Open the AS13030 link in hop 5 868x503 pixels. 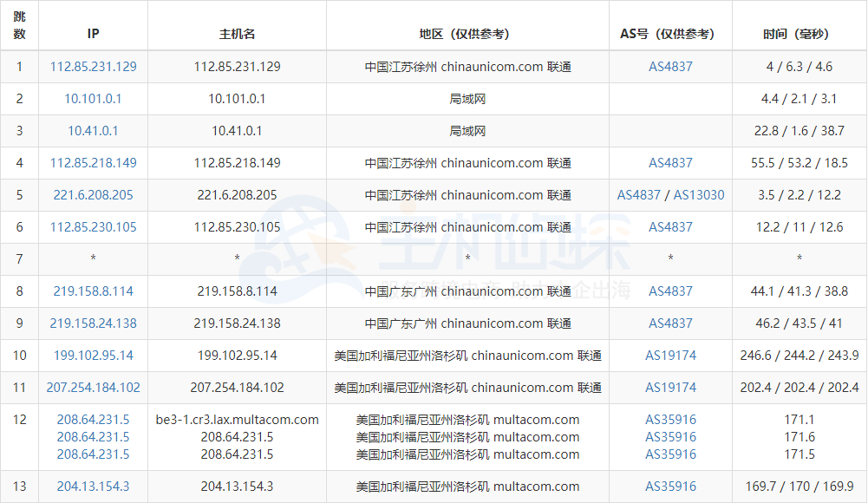click(x=699, y=194)
